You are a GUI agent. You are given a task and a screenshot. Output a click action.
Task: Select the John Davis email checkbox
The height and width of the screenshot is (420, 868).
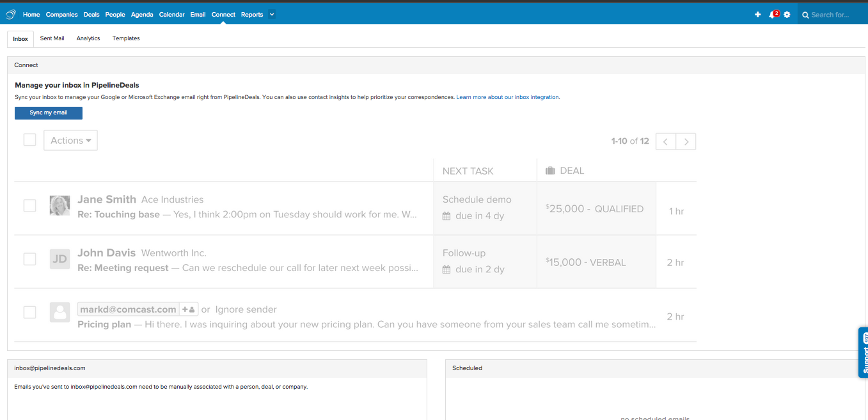pyautogui.click(x=29, y=259)
